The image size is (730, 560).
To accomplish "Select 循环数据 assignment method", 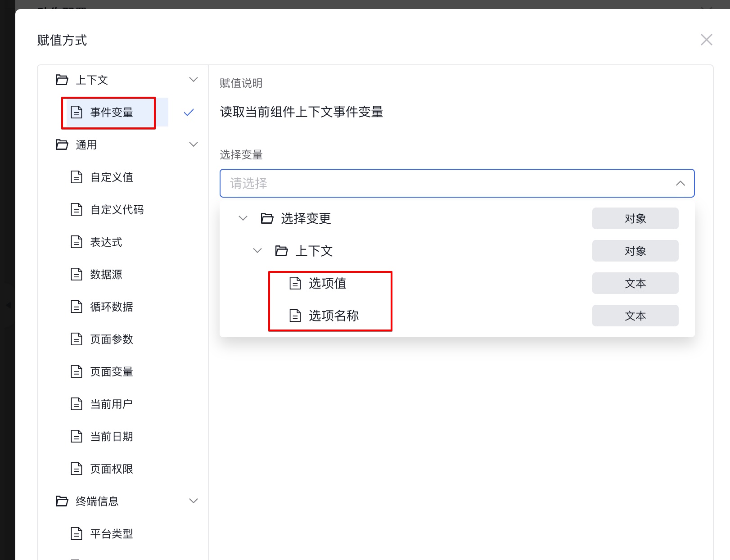I will tap(112, 307).
